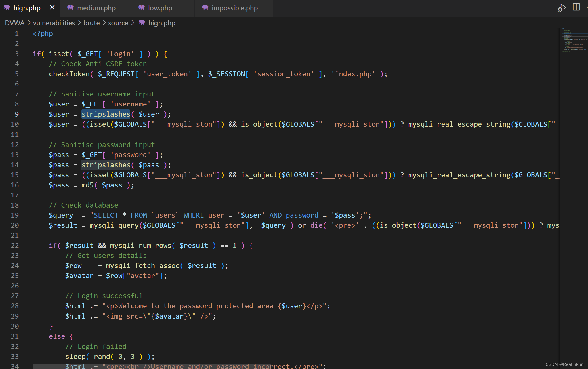Click PHP elephant icon in breadcrumb
This screenshot has width=588, height=369.
(x=142, y=23)
